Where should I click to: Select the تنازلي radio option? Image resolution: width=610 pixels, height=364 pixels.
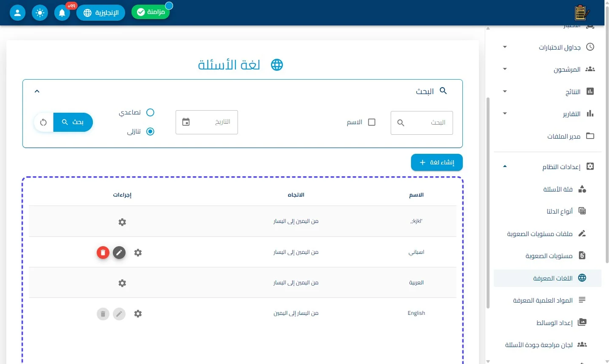(150, 131)
